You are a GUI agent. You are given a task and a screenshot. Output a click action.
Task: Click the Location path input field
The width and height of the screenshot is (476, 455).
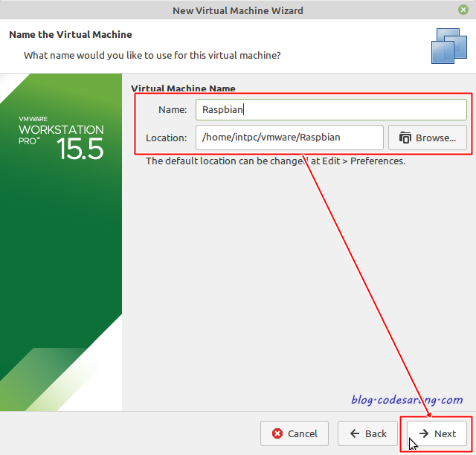click(289, 138)
